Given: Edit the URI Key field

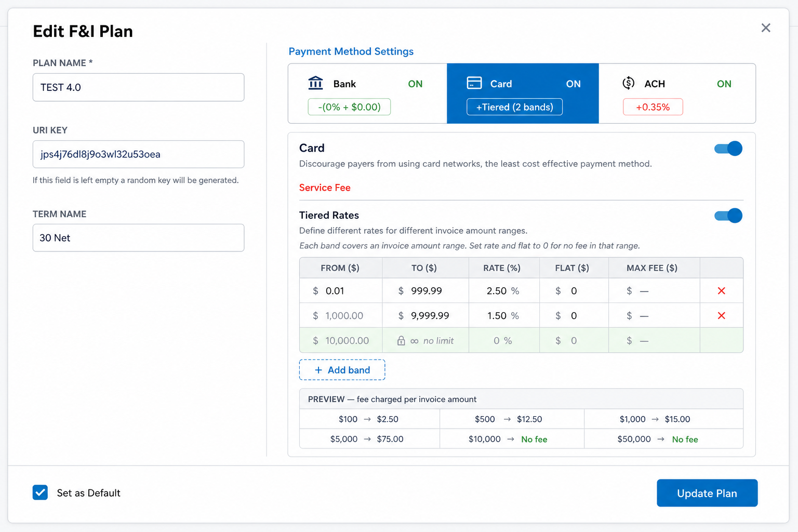Looking at the screenshot, I should (138, 154).
